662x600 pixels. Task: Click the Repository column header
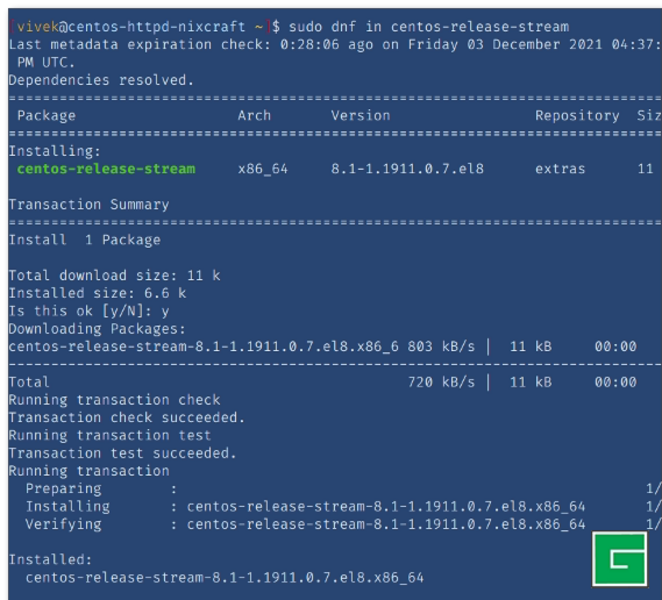pos(577,115)
